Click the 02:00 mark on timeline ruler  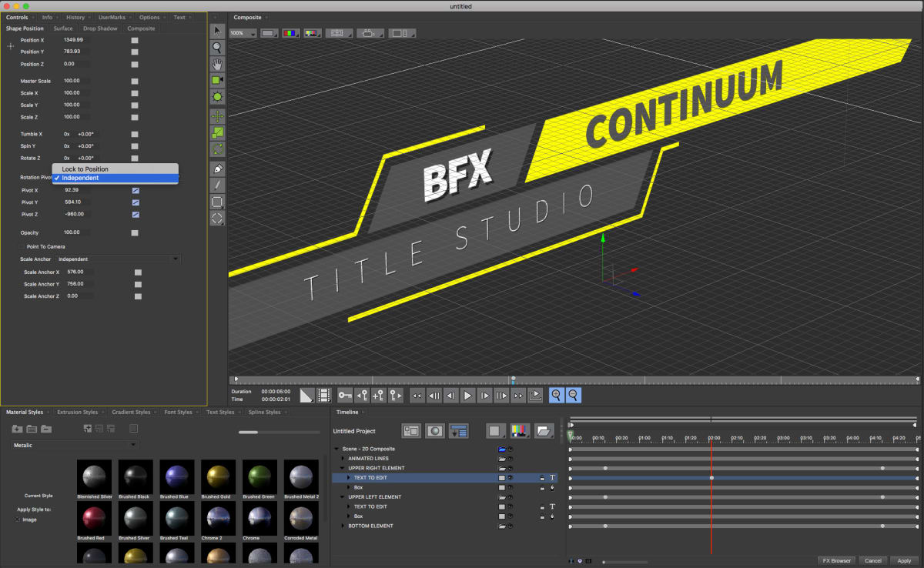[713, 438]
